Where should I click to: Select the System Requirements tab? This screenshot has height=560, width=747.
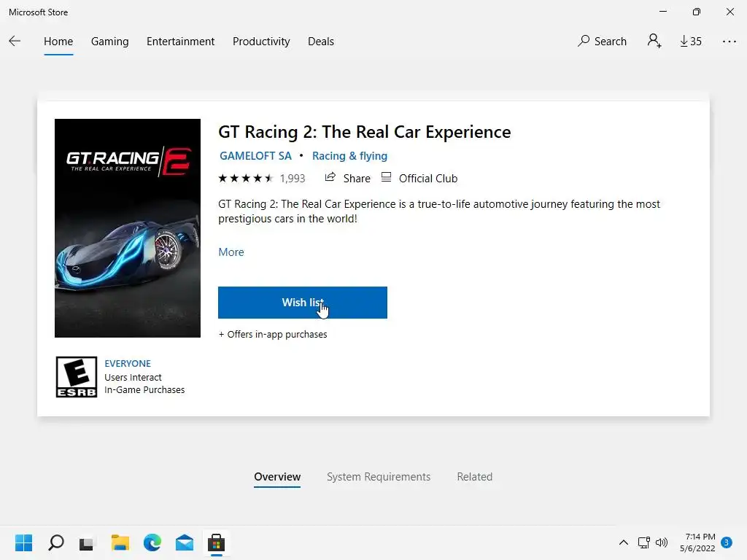tap(379, 477)
